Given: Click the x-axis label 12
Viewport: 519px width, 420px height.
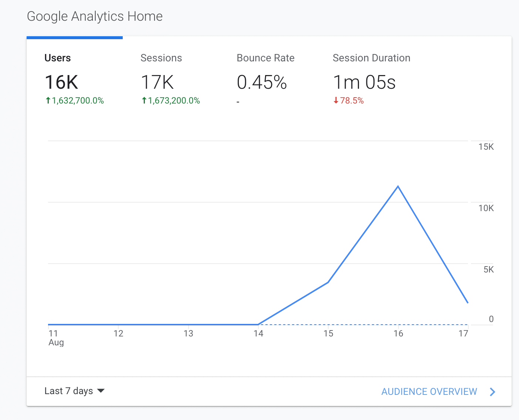Looking at the screenshot, I should click(118, 333).
